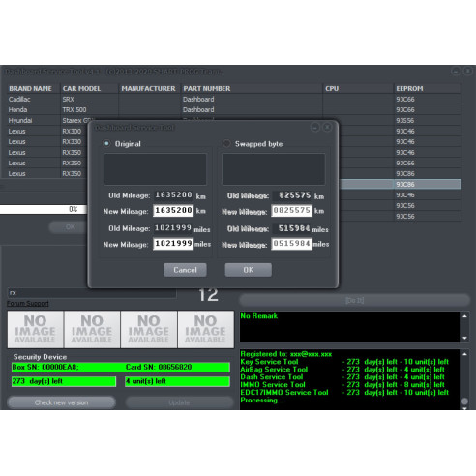
Task: Select the first No Image Available thumbnail
Action: 35,330
